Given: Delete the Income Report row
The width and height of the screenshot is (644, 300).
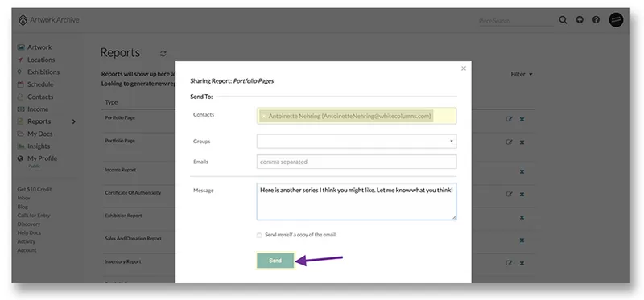Looking at the screenshot, I should [522, 171].
